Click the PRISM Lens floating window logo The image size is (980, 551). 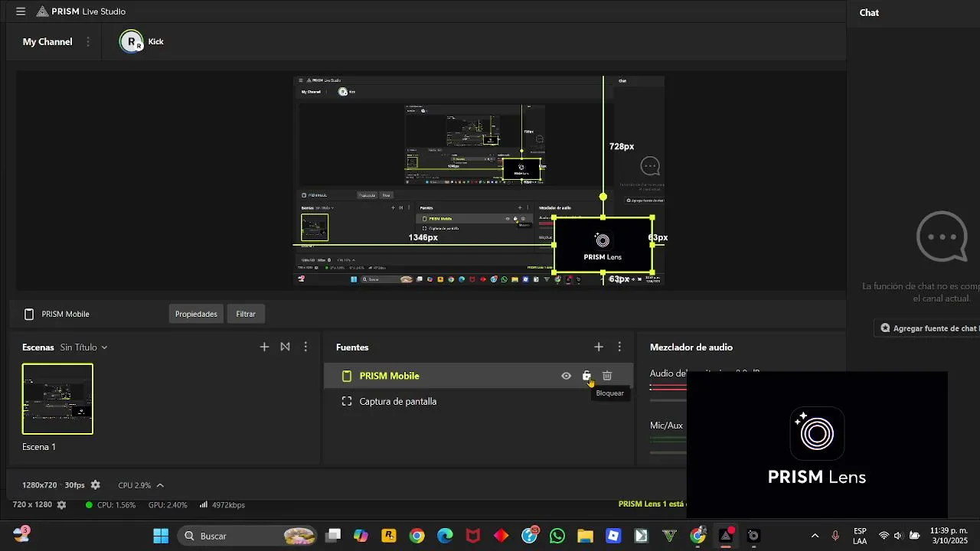pyautogui.click(x=817, y=434)
